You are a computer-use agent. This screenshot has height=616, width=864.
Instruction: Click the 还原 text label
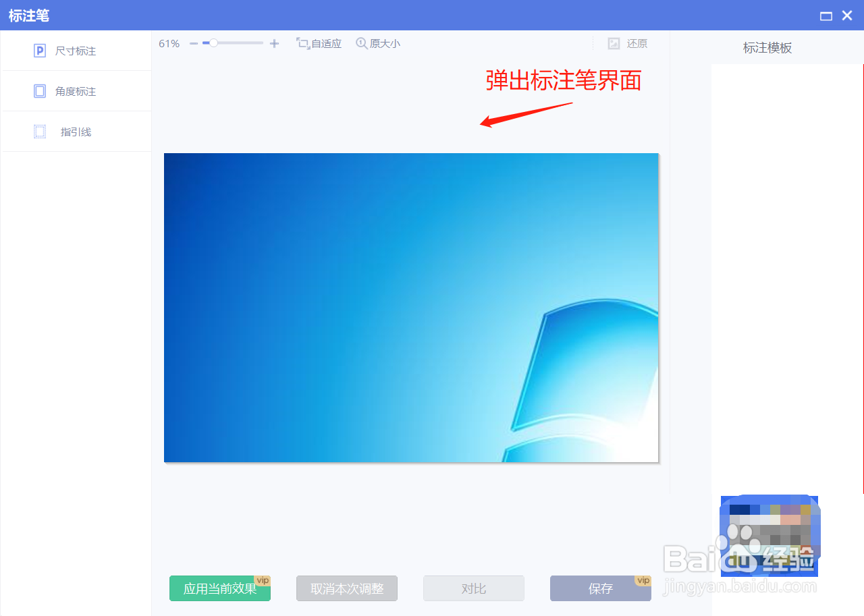coord(637,43)
